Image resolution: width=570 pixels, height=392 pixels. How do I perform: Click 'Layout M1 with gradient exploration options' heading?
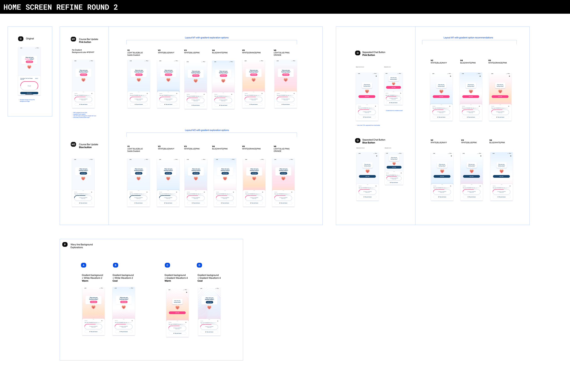207,38
